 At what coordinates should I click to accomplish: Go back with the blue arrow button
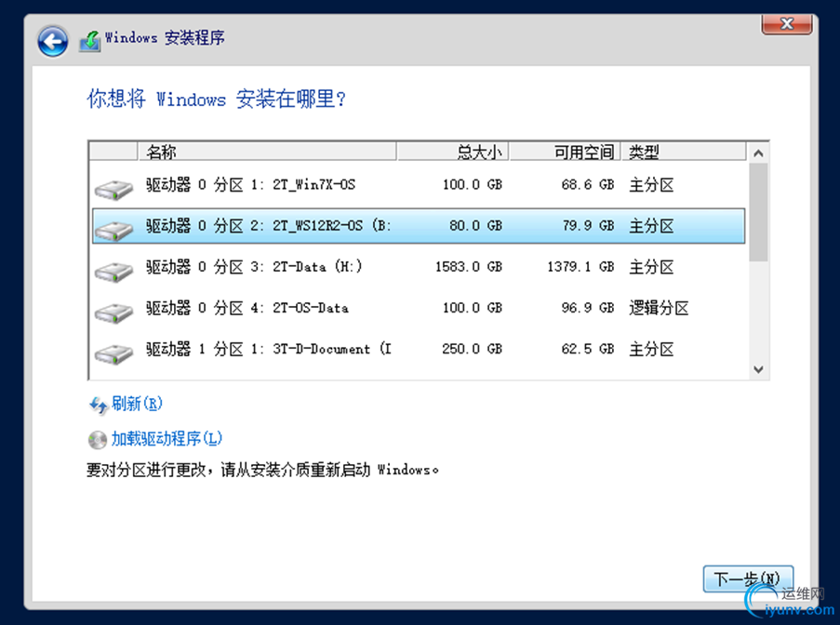pyautogui.click(x=52, y=42)
